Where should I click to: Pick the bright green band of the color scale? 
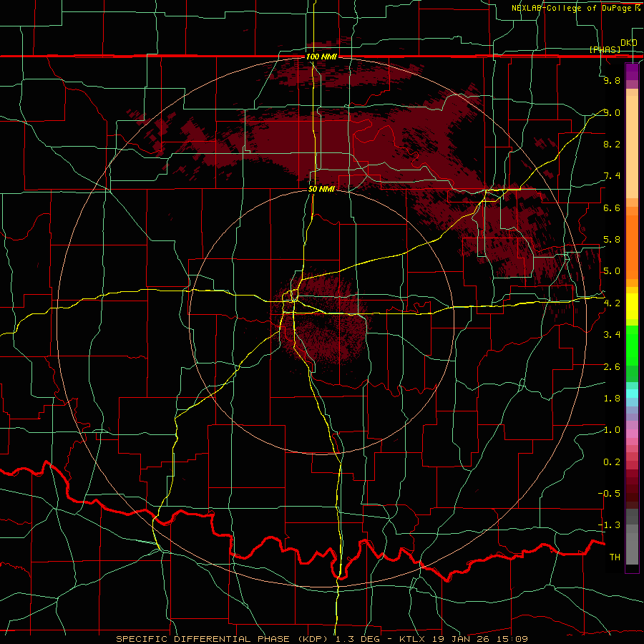[x=632, y=346]
